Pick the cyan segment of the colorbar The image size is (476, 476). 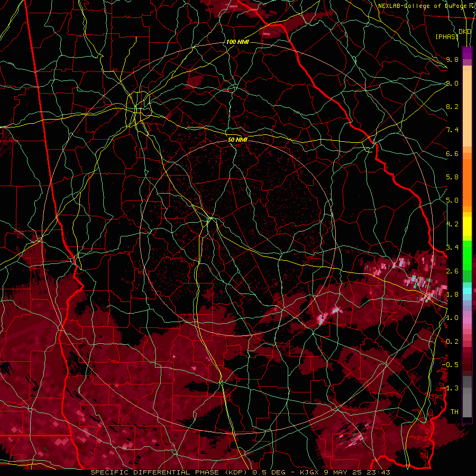(x=467, y=291)
